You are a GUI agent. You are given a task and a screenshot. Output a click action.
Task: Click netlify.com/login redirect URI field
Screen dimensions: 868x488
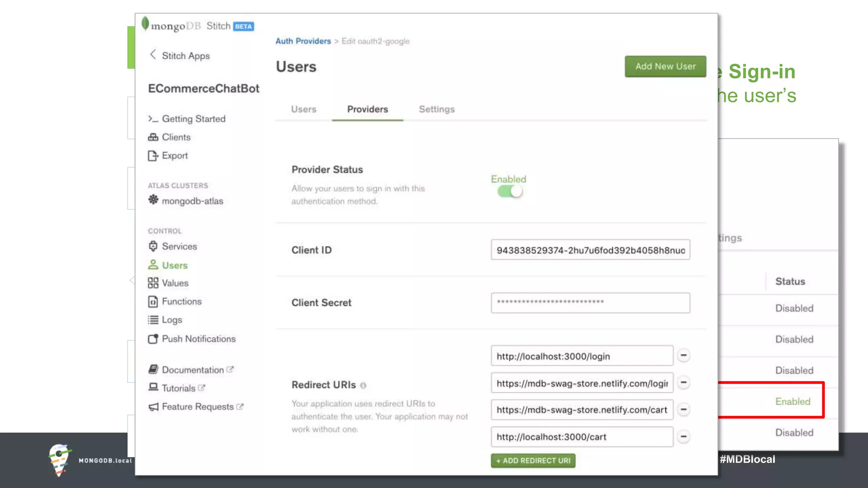click(582, 383)
